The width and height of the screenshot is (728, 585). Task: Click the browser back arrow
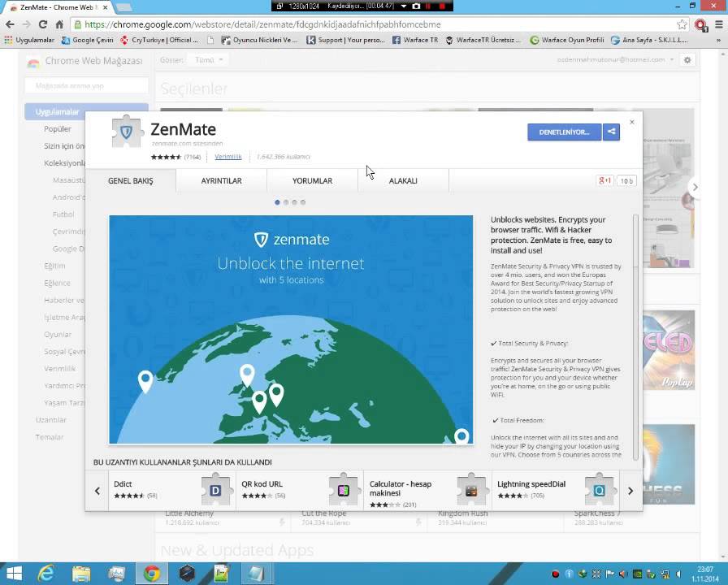tap(10, 24)
